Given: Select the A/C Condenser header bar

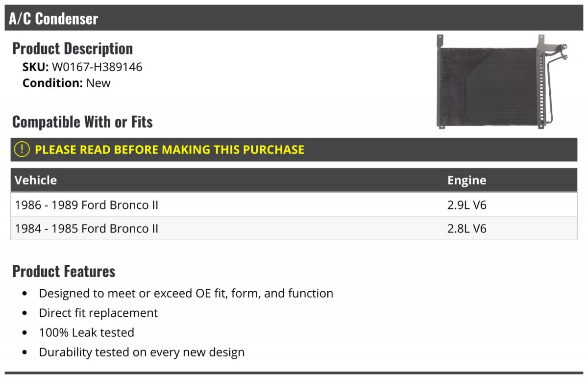Looking at the screenshot, I should [294, 18].
